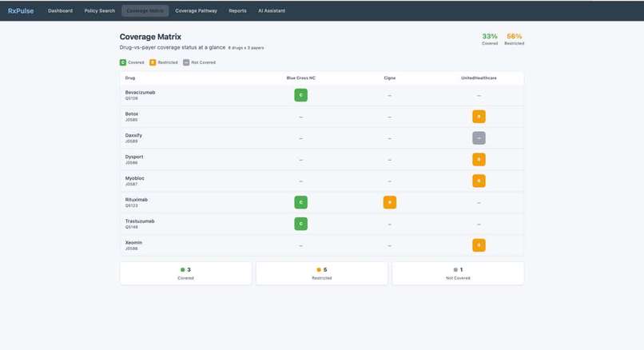Viewport: 644px width, 350px height.
Task: Open the Restricted badge in the Dysport row
Action: point(479,159)
